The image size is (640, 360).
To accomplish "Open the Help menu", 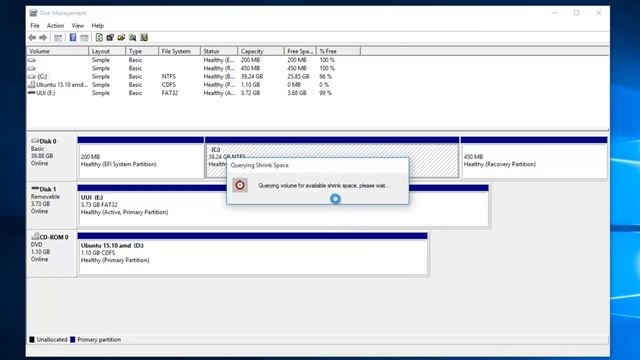I will (x=98, y=26).
